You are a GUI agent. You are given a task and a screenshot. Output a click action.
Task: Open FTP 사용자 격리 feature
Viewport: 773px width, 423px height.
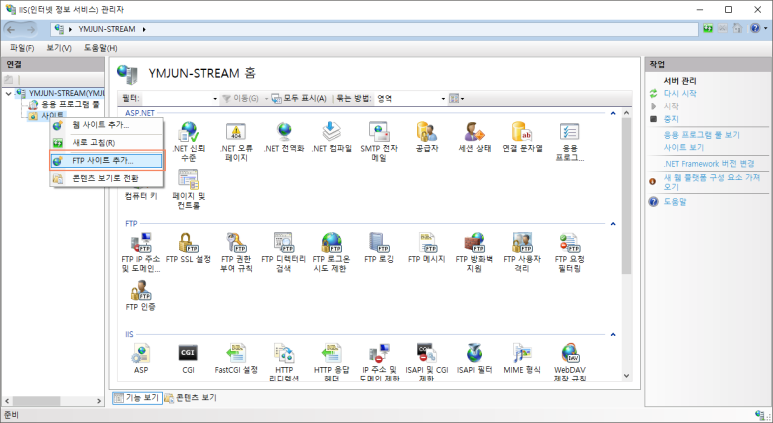point(522,252)
